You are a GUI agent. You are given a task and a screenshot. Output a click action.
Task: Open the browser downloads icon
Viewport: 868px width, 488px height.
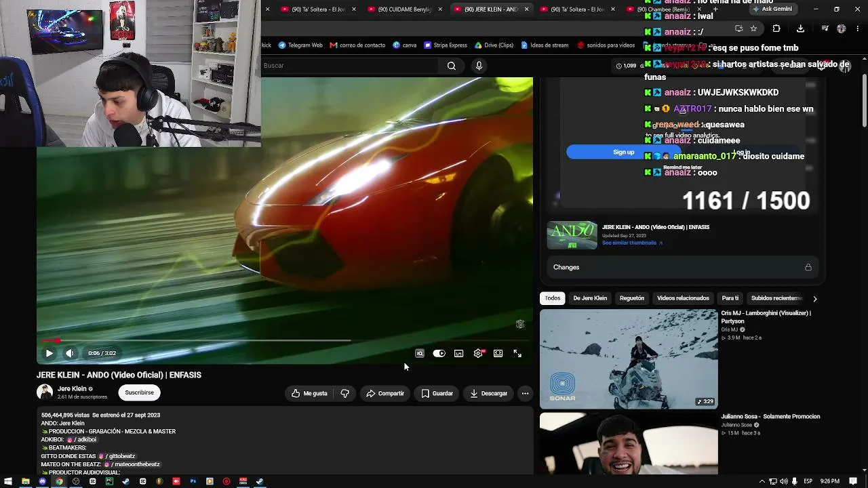point(800,29)
